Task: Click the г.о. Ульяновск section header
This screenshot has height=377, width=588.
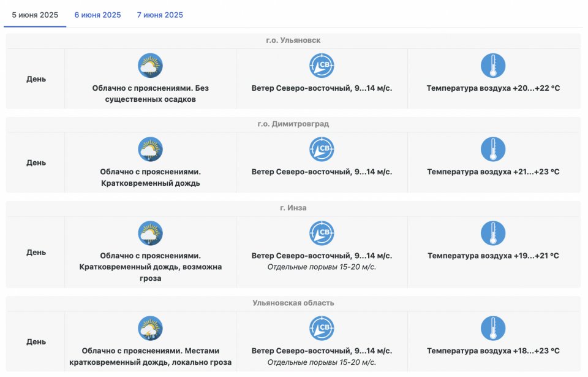Action: click(293, 40)
